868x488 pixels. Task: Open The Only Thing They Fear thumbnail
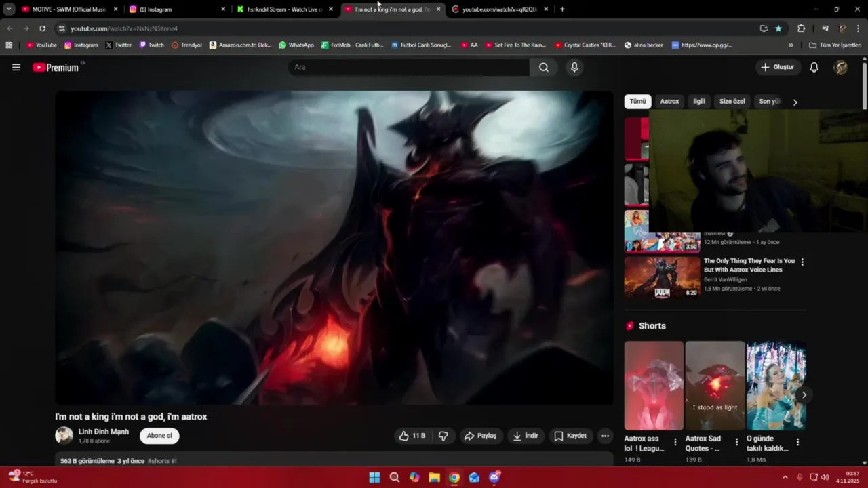pyautogui.click(x=662, y=277)
